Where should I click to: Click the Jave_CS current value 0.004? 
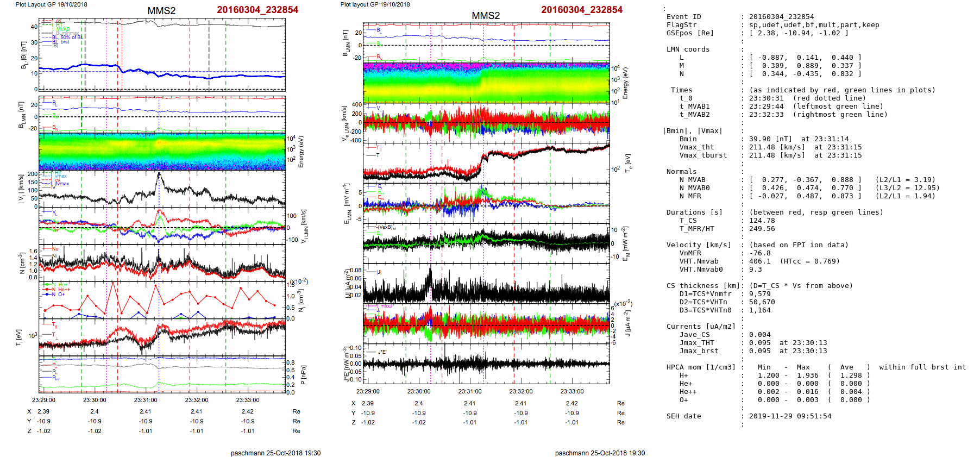click(x=759, y=335)
